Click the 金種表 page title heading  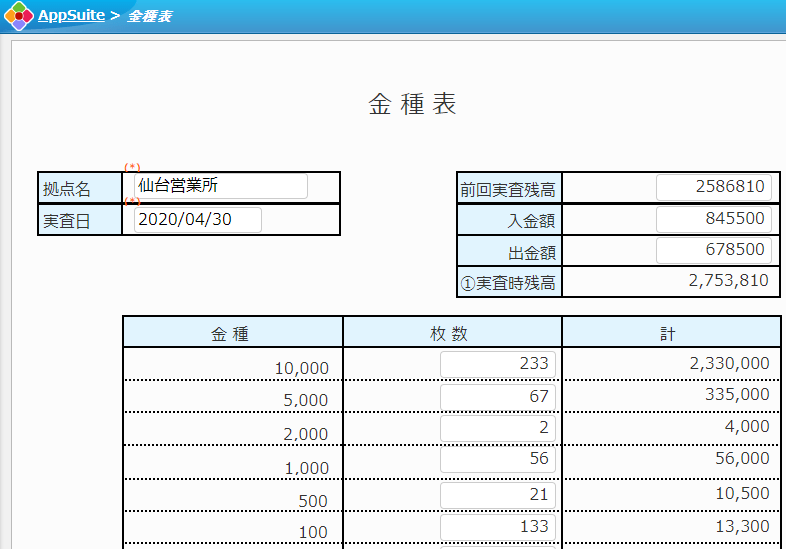(412, 105)
